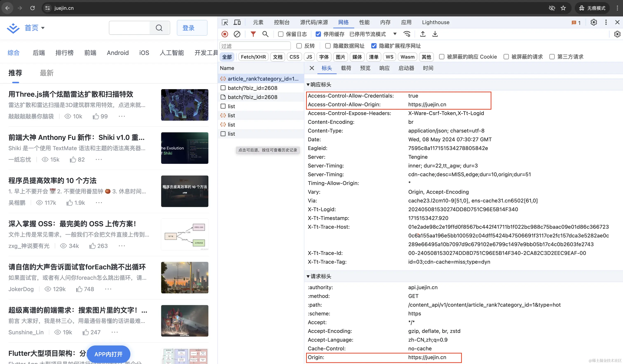623x364 pixels.
Task: Export HAR file download icon
Action: click(435, 34)
